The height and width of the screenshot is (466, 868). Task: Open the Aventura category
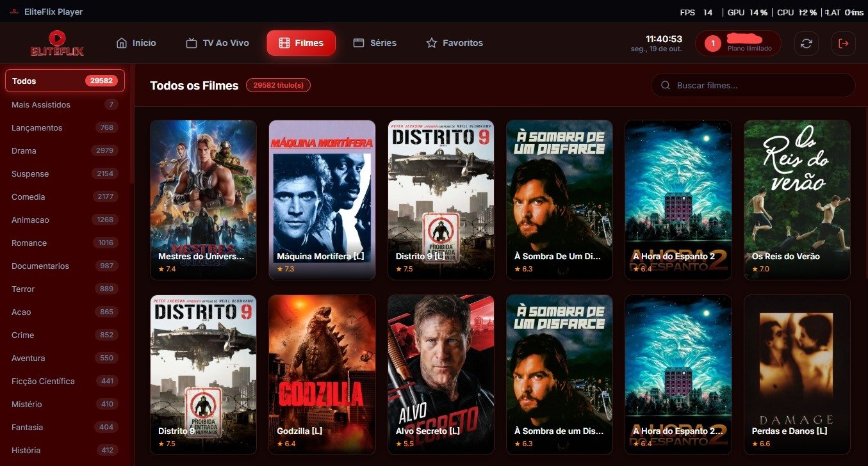pos(65,358)
